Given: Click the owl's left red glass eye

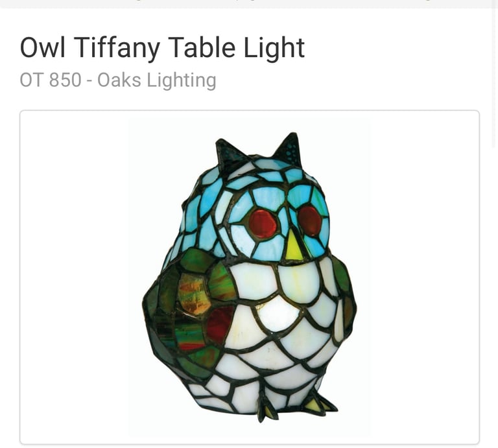Looking at the screenshot, I should (x=263, y=223).
